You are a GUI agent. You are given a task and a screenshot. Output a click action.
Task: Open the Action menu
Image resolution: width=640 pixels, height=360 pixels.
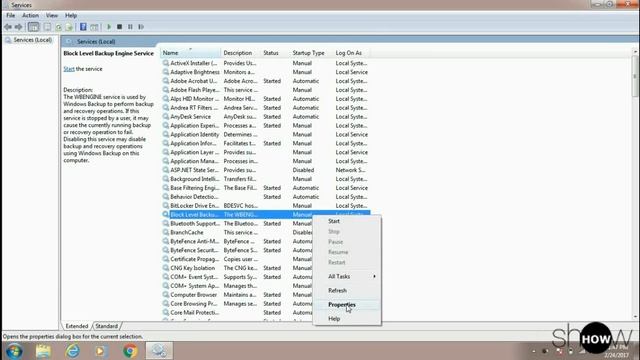(x=31, y=16)
